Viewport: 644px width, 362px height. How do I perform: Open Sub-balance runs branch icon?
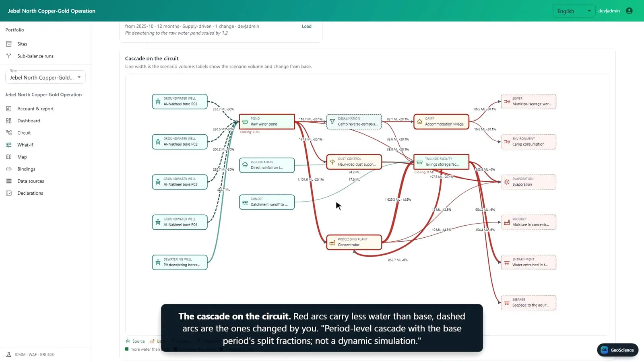pyautogui.click(x=9, y=56)
